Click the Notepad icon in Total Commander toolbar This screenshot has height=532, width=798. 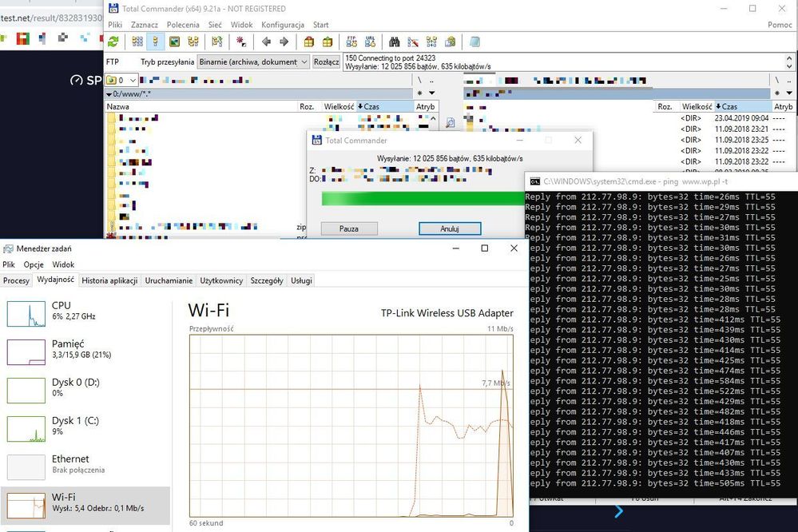[474, 42]
